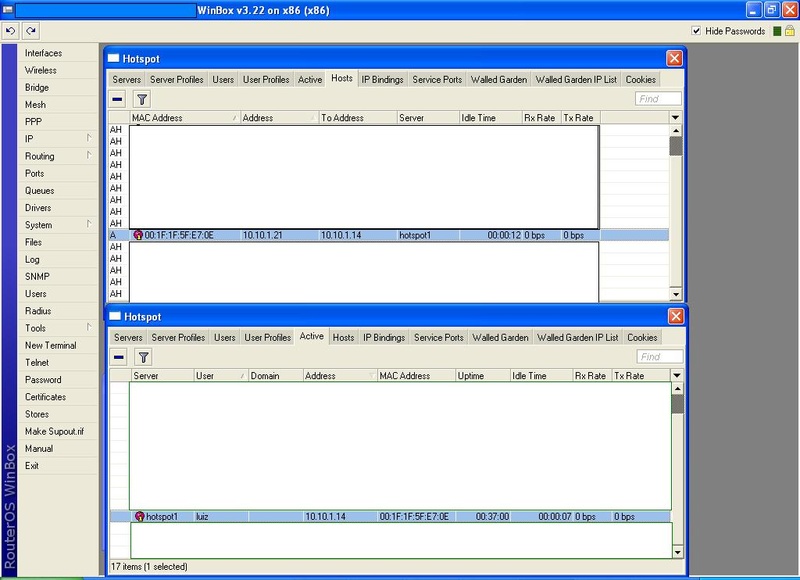Select Make Supout.rif in sidebar
The height and width of the screenshot is (580, 800).
pyautogui.click(x=54, y=431)
